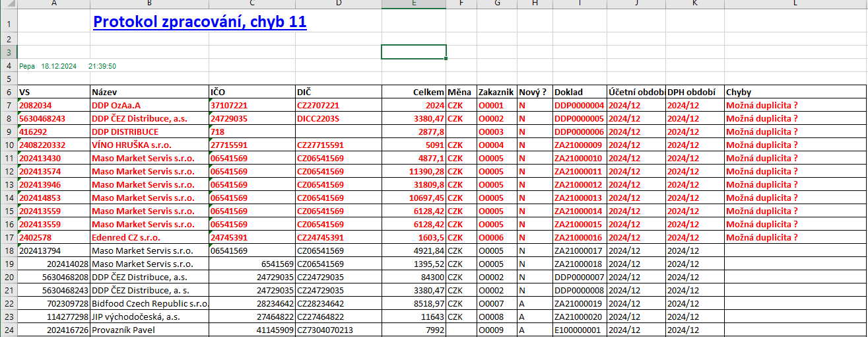The width and height of the screenshot is (868, 337).
Task: Select amount cell 8518,97
Action: (x=414, y=303)
